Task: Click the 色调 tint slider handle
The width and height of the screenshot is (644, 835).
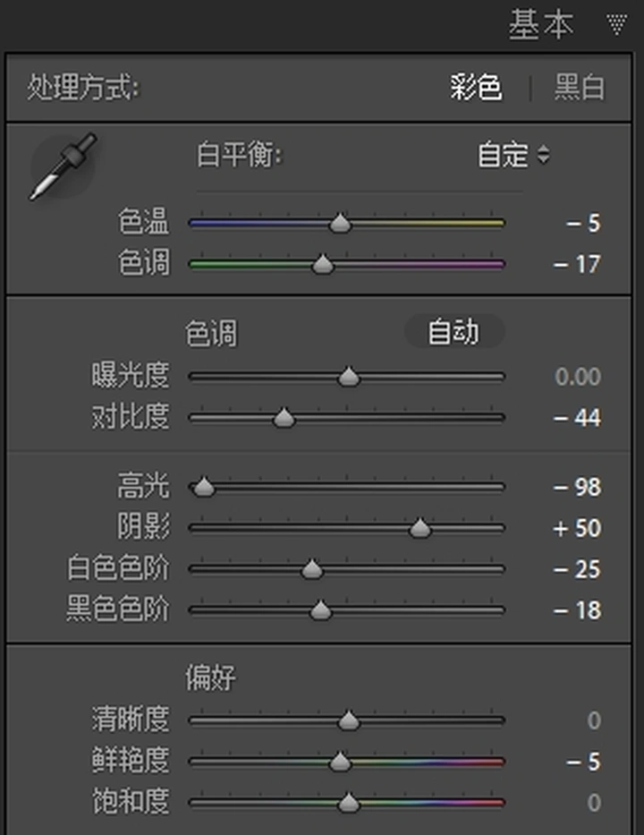Action: coord(323,264)
